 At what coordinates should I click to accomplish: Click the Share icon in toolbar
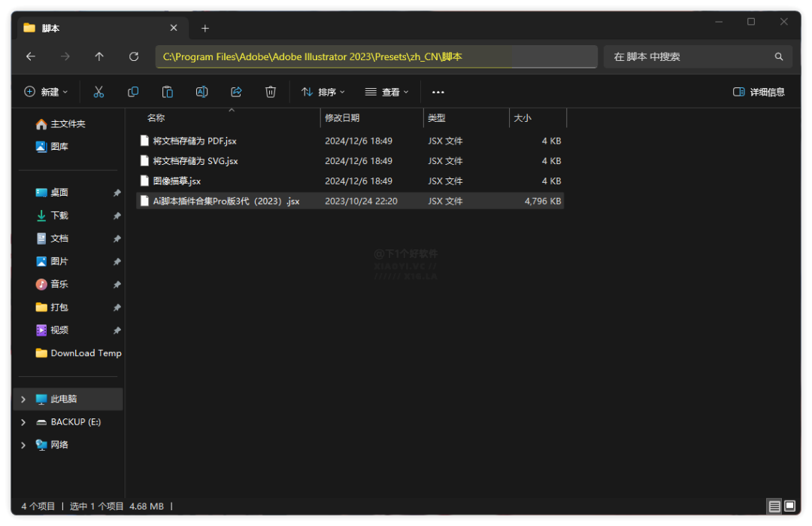[x=236, y=92]
